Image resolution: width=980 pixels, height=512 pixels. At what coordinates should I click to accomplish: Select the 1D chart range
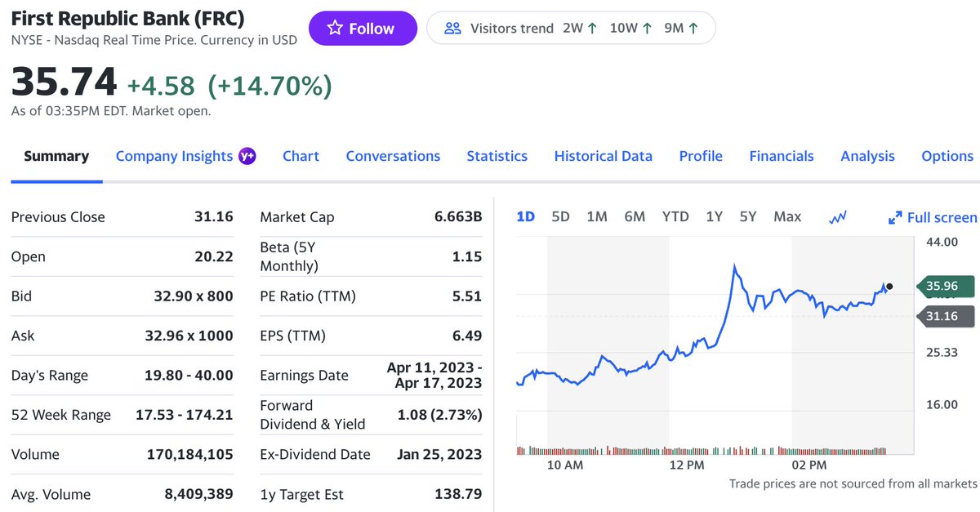[525, 216]
